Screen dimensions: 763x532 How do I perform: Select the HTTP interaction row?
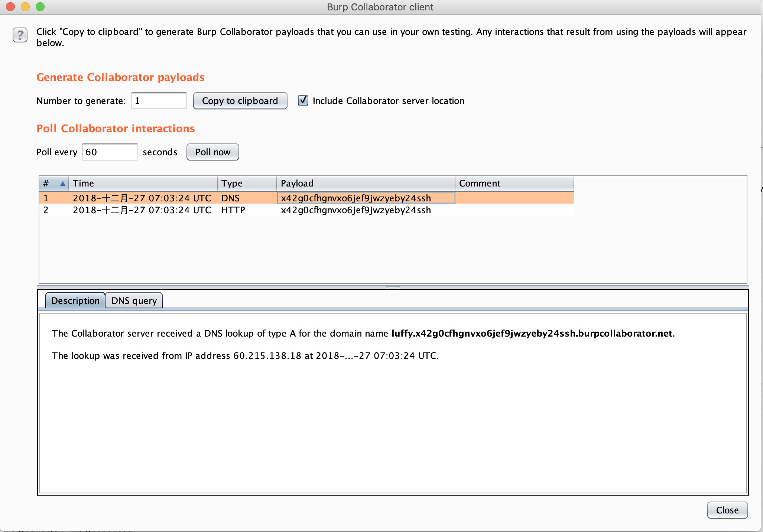[x=307, y=210]
